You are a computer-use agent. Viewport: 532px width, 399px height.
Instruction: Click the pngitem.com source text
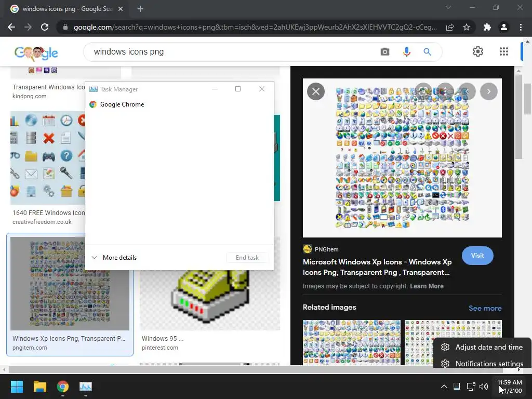(30, 348)
